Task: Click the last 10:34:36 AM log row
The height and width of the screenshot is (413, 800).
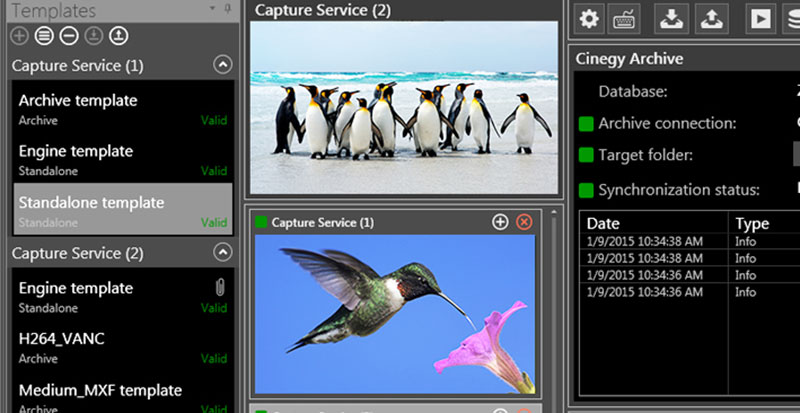Action: point(690,292)
